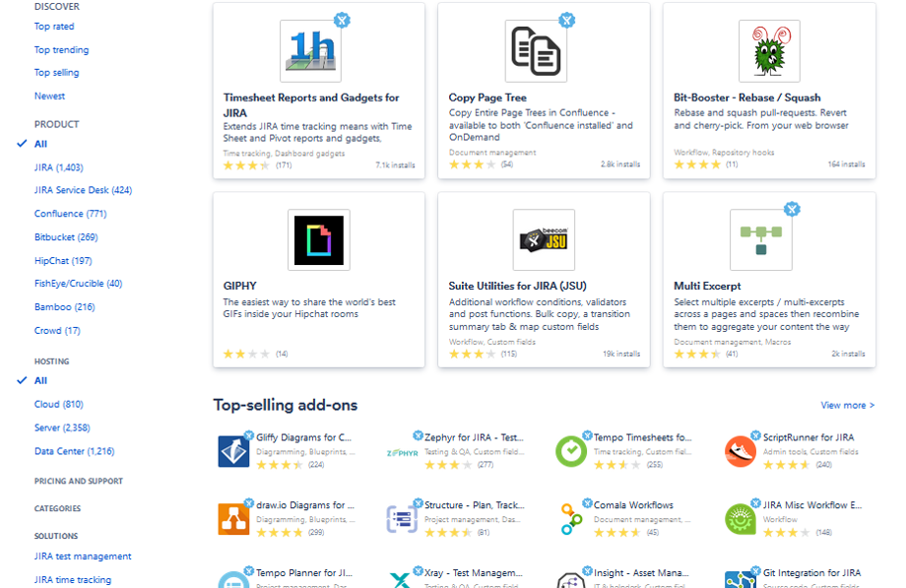Click star rating of Timesheet Reports card
Image resolution: width=906 pixels, height=588 pixels.
(x=247, y=165)
